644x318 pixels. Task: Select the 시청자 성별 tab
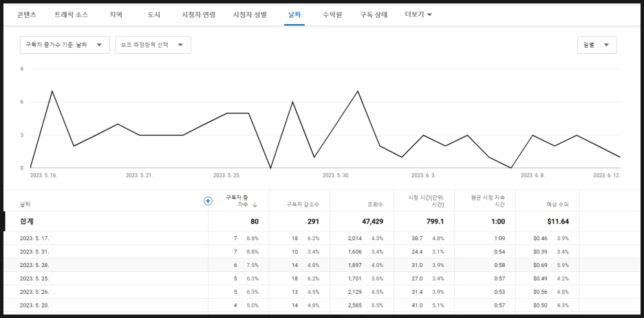(x=250, y=14)
